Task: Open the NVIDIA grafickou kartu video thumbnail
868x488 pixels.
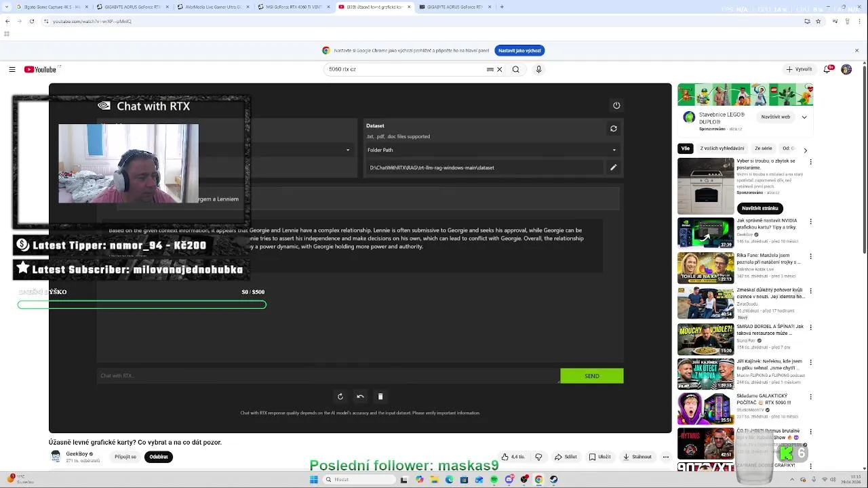Action: click(705, 232)
